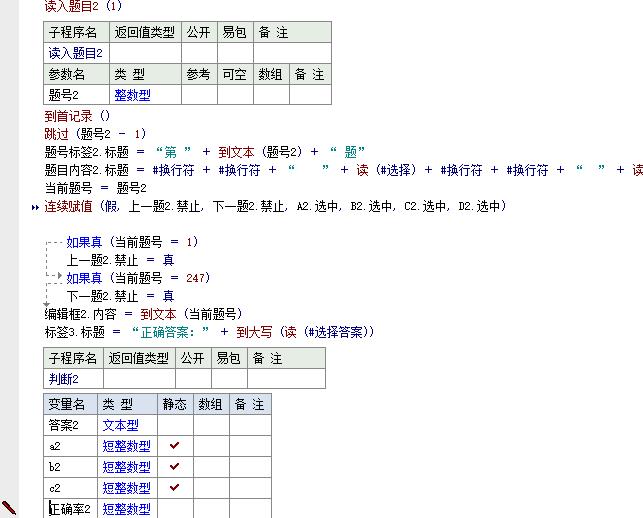
Task: Collapse the 如果真 (当前题号 = 247) block
Action: [x=49, y=278]
